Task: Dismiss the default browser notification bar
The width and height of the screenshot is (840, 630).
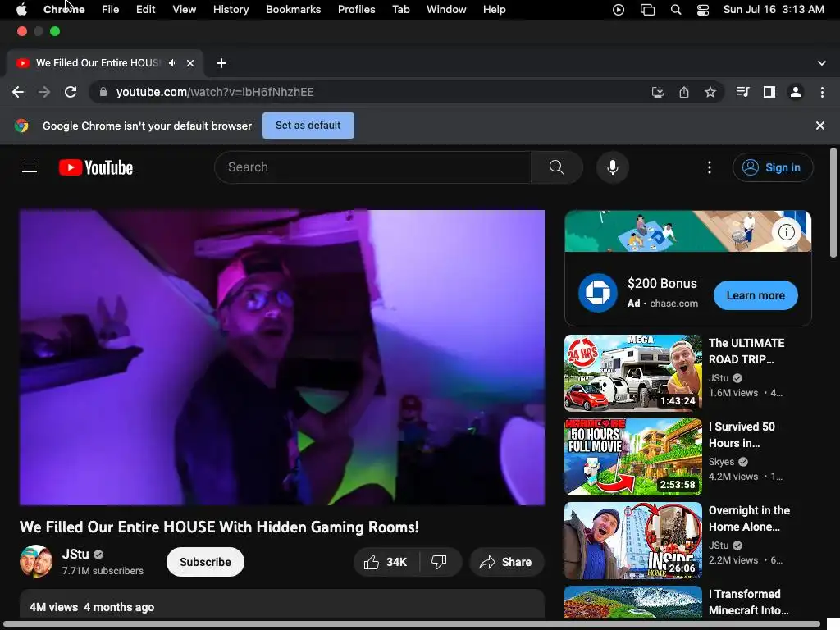Action: 820,126
